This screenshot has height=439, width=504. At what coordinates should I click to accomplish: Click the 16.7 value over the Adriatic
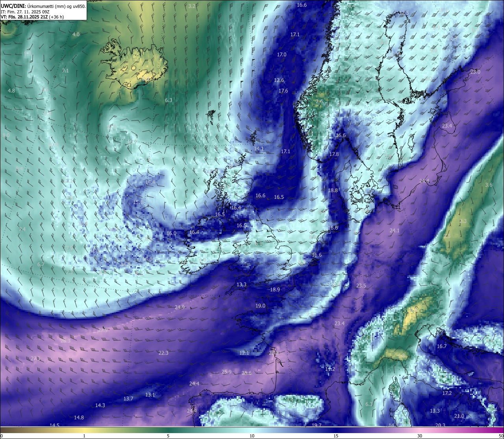click(x=442, y=346)
